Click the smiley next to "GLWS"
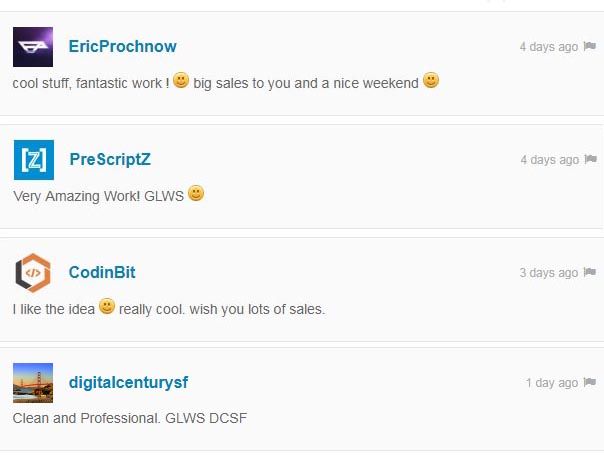 point(196,193)
